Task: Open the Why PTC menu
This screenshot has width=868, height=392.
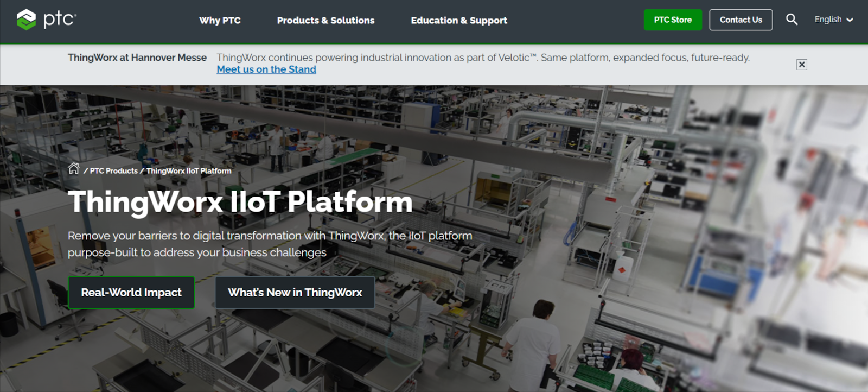Action: coord(220,21)
